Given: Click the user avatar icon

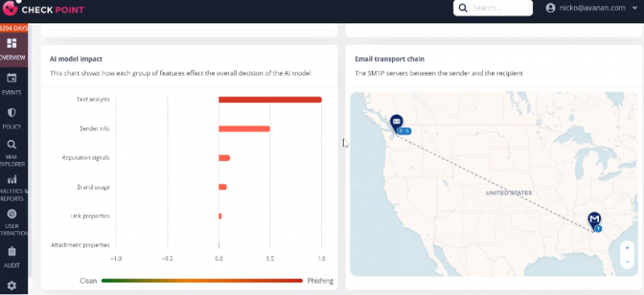Looking at the screenshot, I should pos(551,8).
